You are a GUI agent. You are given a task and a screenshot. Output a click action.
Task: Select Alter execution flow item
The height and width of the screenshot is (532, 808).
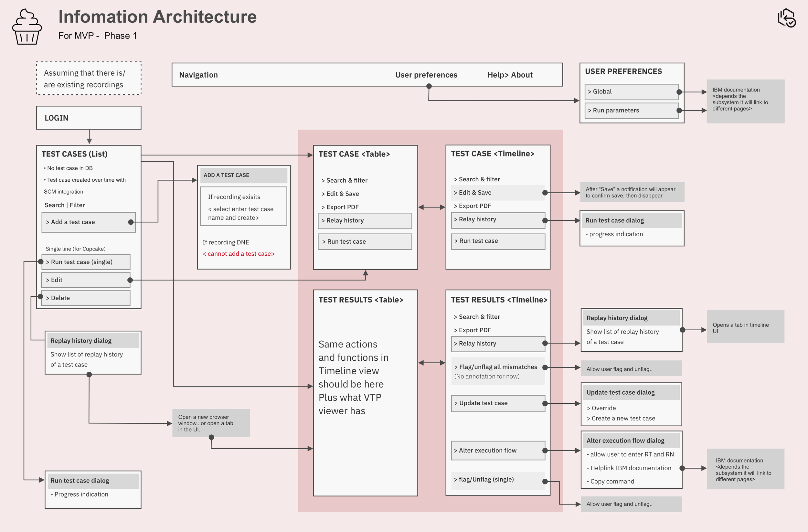(498, 451)
